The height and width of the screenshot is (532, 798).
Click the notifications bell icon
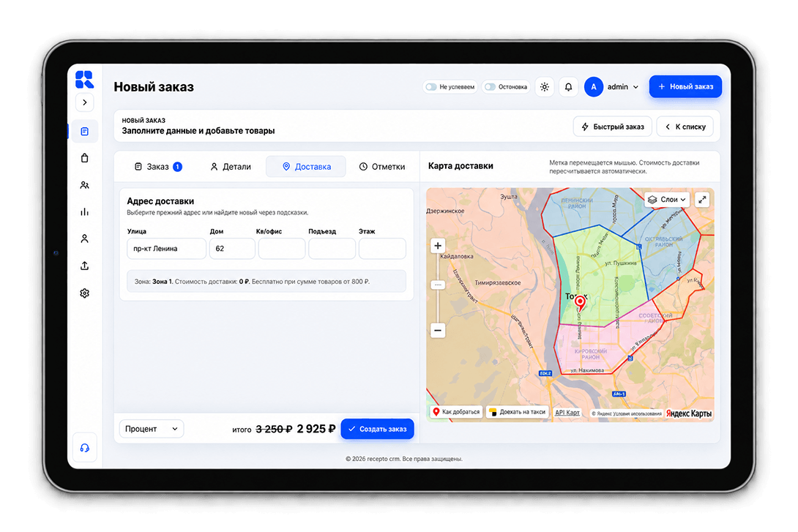point(568,87)
